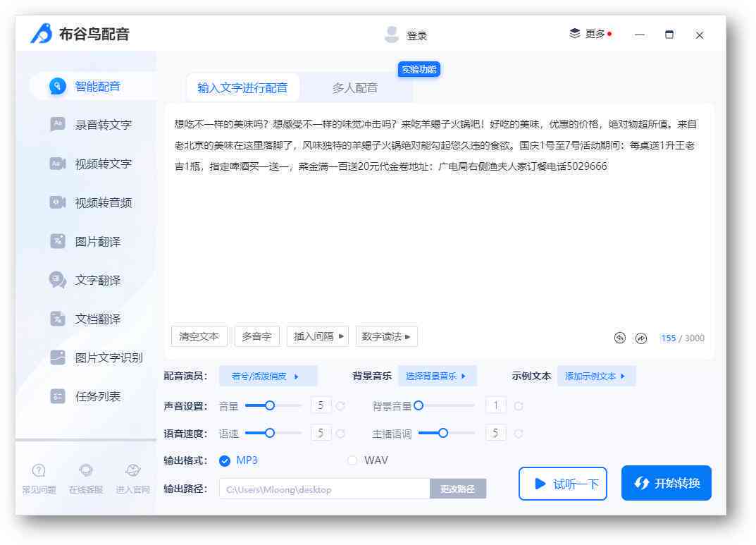Image resolution: width=756 pixels, height=545 pixels.
Task: Open 进入官网 website icon
Action: [x=132, y=470]
